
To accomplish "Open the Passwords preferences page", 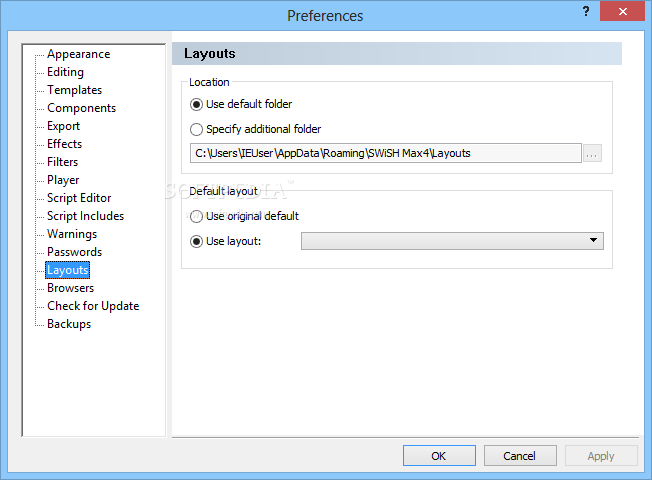I will [x=74, y=252].
